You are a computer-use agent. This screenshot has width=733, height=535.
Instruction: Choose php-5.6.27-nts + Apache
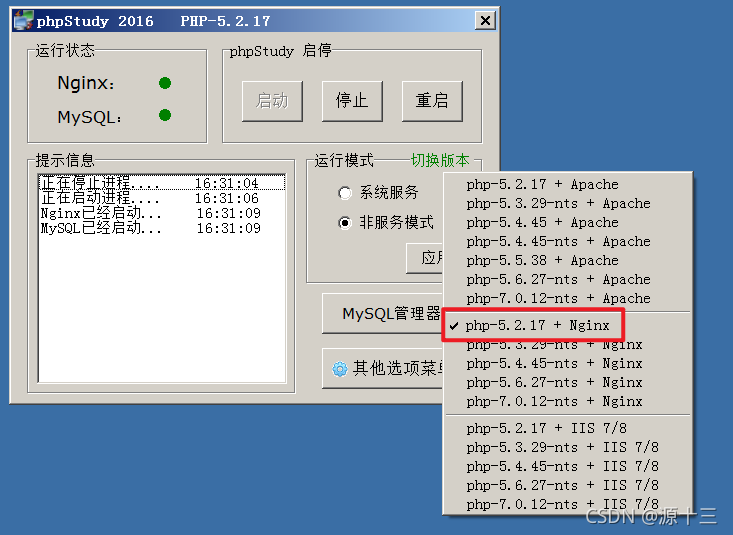tap(567, 279)
